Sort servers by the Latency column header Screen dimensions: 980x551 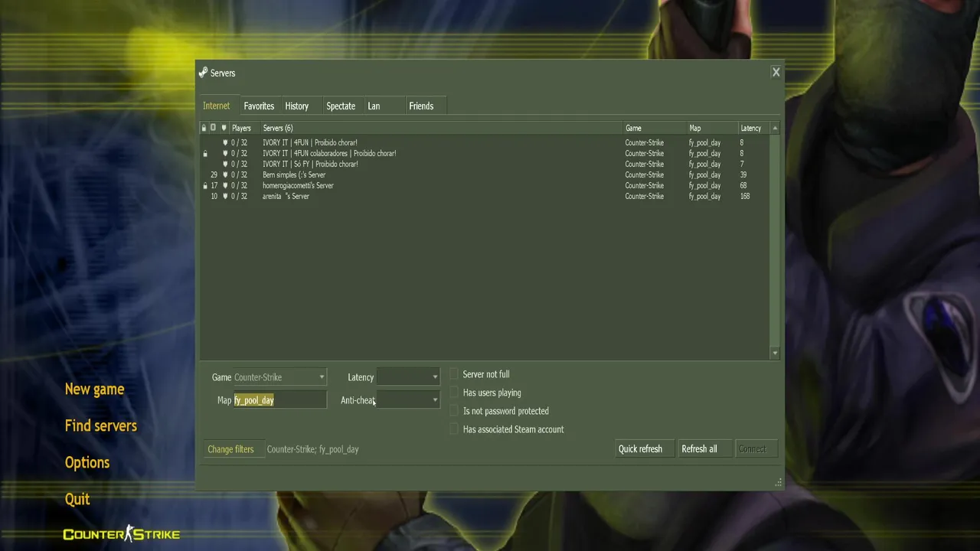coord(754,128)
